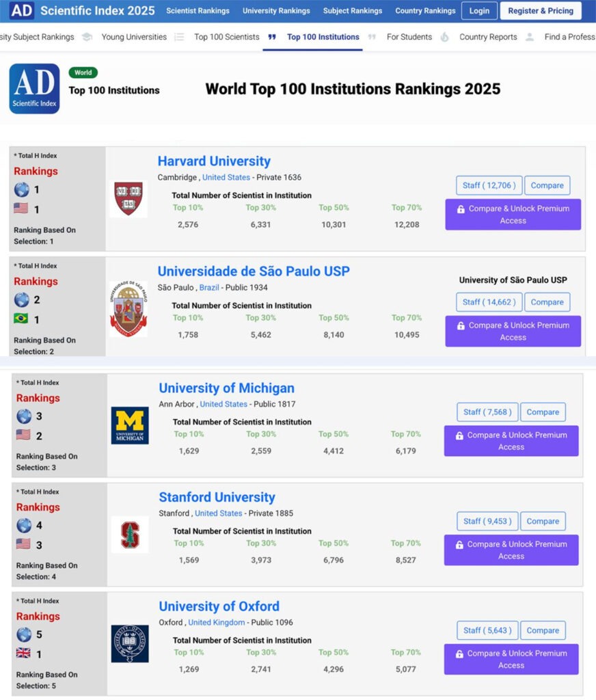The width and height of the screenshot is (596, 700).
Task: Click the Register & Pricing button
Action: click(x=541, y=11)
